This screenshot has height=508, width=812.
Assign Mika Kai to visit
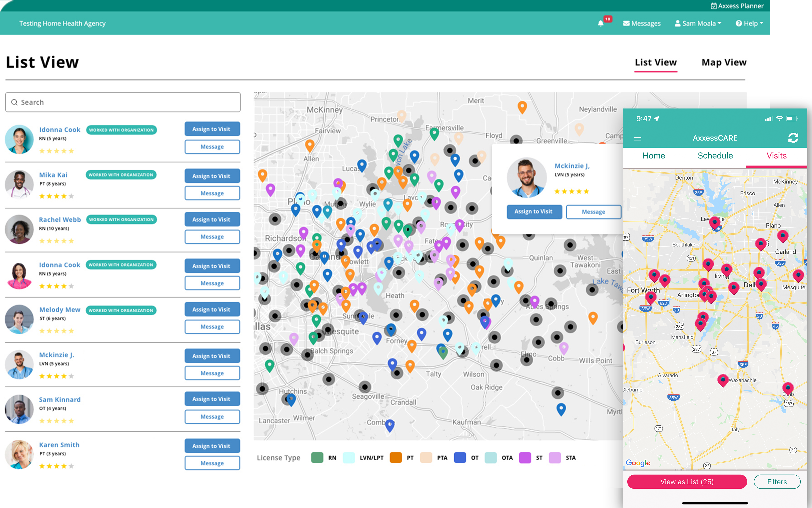212,176
